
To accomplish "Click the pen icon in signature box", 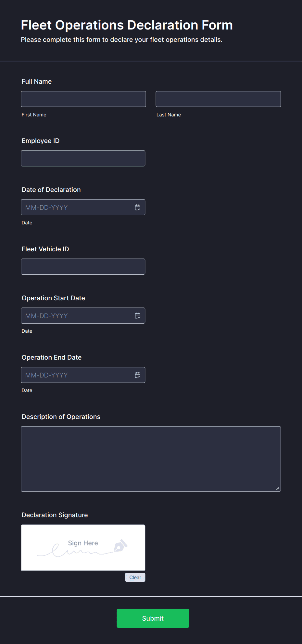I will click(120, 546).
